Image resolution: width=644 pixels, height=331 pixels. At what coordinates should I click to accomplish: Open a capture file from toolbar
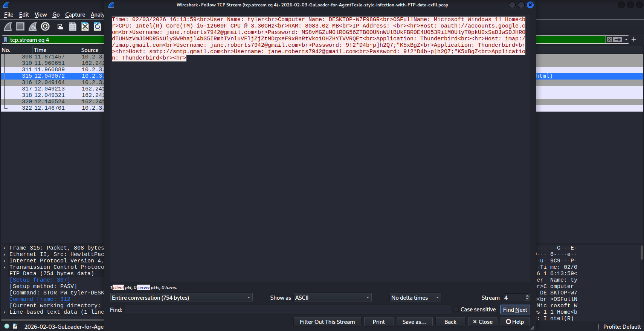[60, 26]
